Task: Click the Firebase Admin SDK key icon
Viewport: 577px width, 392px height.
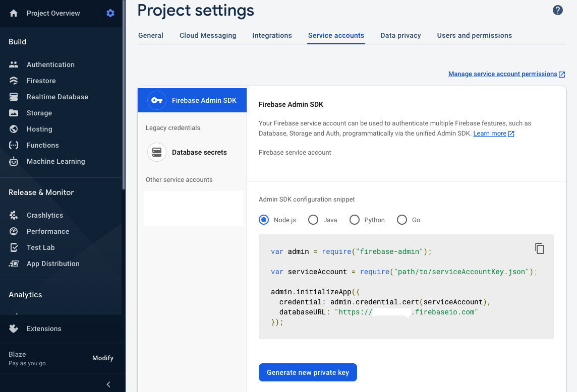Action: (157, 100)
